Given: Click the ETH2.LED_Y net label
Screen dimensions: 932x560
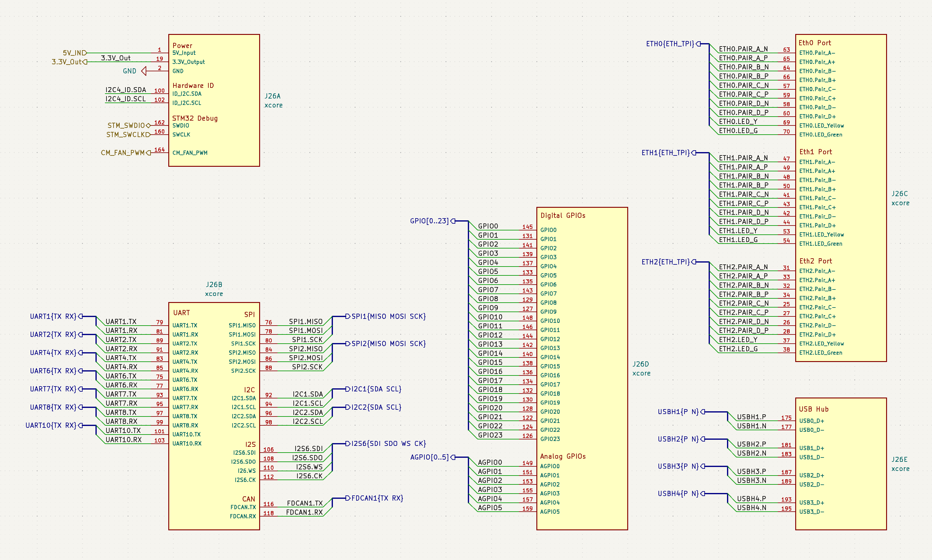Looking at the screenshot, I should coord(738,340).
